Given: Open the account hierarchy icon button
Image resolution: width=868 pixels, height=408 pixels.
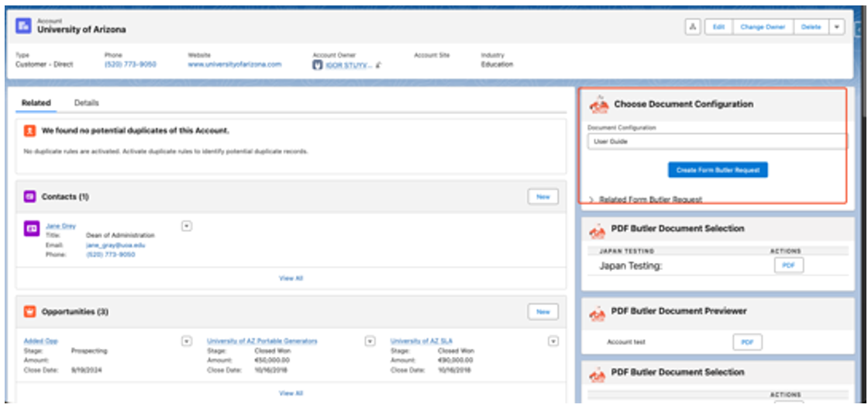Looking at the screenshot, I should 692,27.
